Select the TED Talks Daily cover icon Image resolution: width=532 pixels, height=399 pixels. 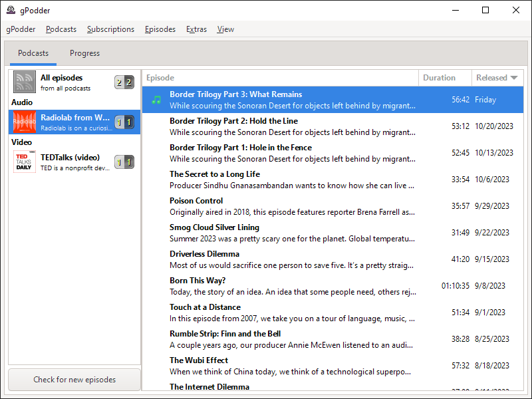pos(25,162)
